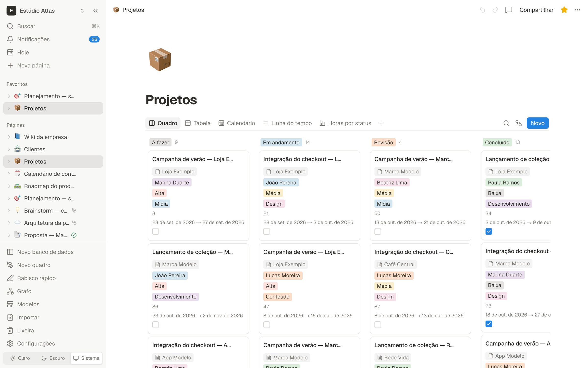Open the Grafo graph icon
This screenshot has height=368, width=588.
[10, 291]
